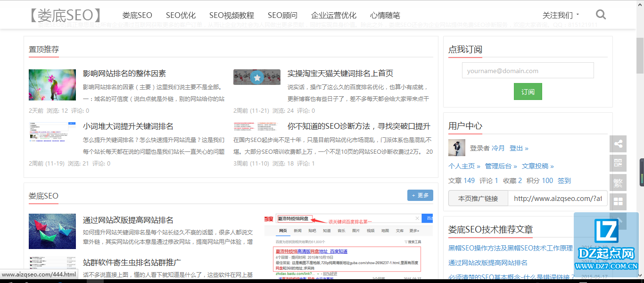Show the floating QR code icon
The width and height of the screenshot is (644, 283).
[618, 163]
